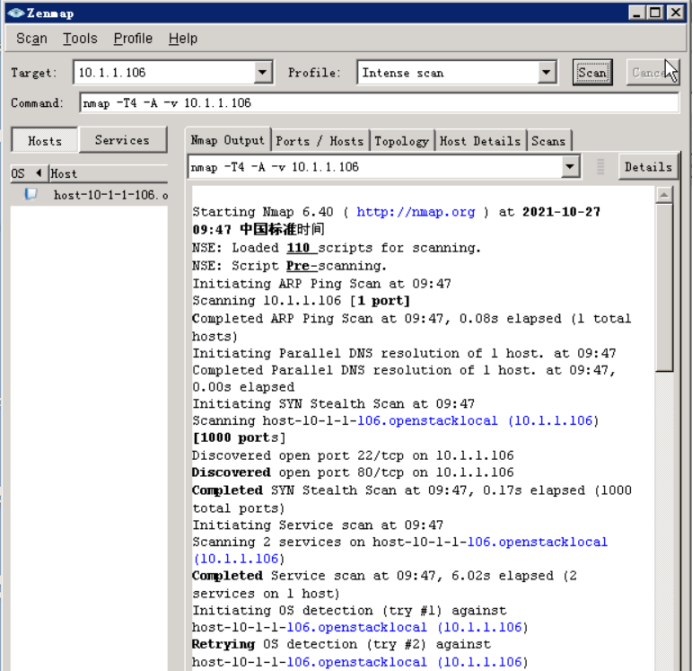The image size is (693, 671).
Task: Click 'Discovered open port 22/tcp' line
Action: (x=353, y=455)
